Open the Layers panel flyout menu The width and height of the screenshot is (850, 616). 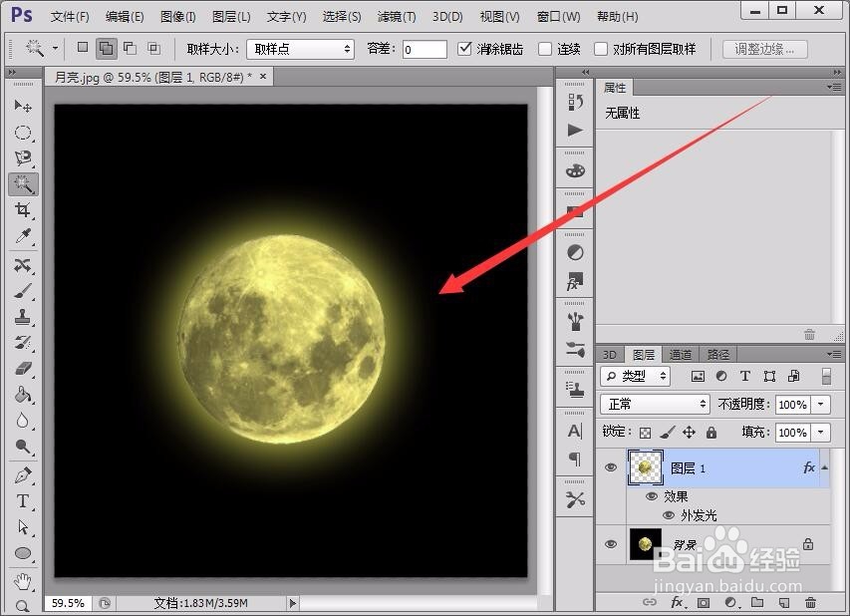coord(834,354)
